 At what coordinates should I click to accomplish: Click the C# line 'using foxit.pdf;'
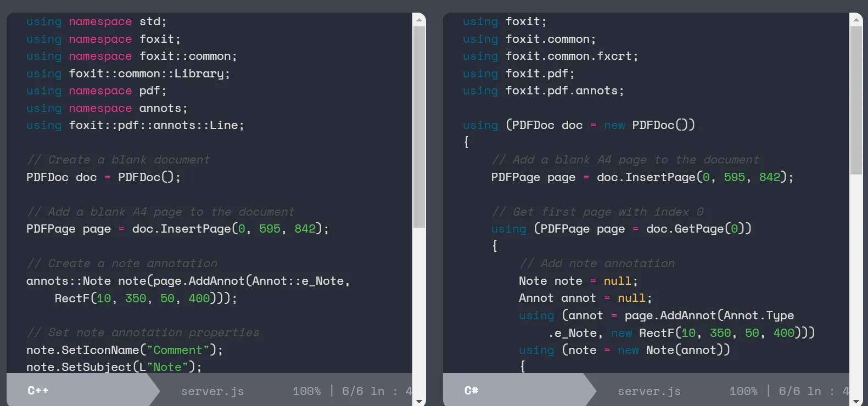pyautogui.click(x=519, y=74)
